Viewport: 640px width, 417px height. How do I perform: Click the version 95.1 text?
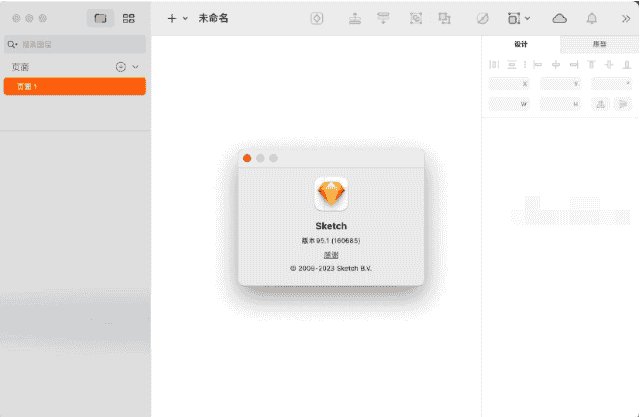pos(331,241)
